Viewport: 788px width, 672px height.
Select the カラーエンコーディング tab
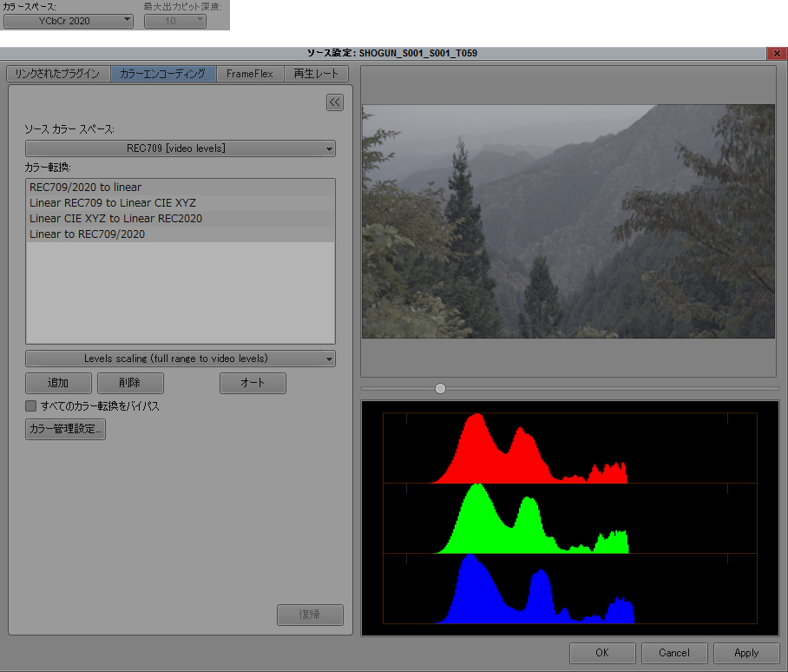coord(163,74)
